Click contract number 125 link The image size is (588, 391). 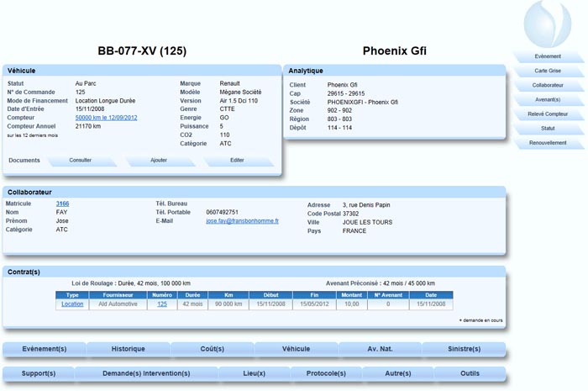pyautogui.click(x=162, y=304)
